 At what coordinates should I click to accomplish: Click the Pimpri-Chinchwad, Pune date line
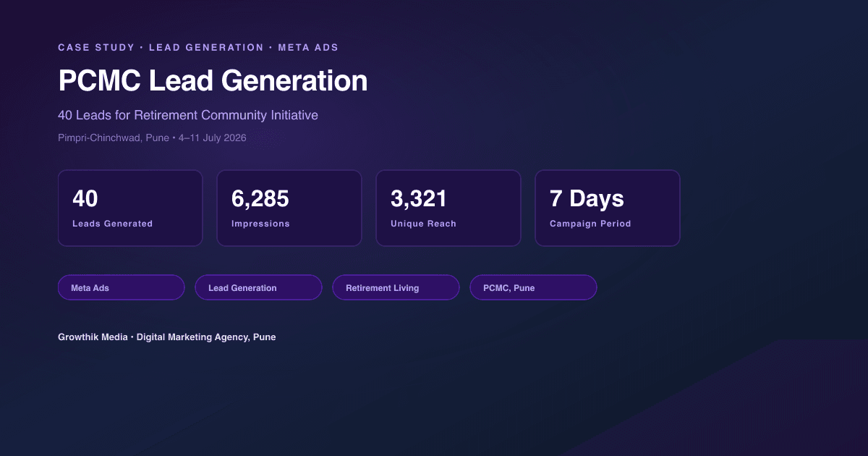pyautogui.click(x=152, y=138)
